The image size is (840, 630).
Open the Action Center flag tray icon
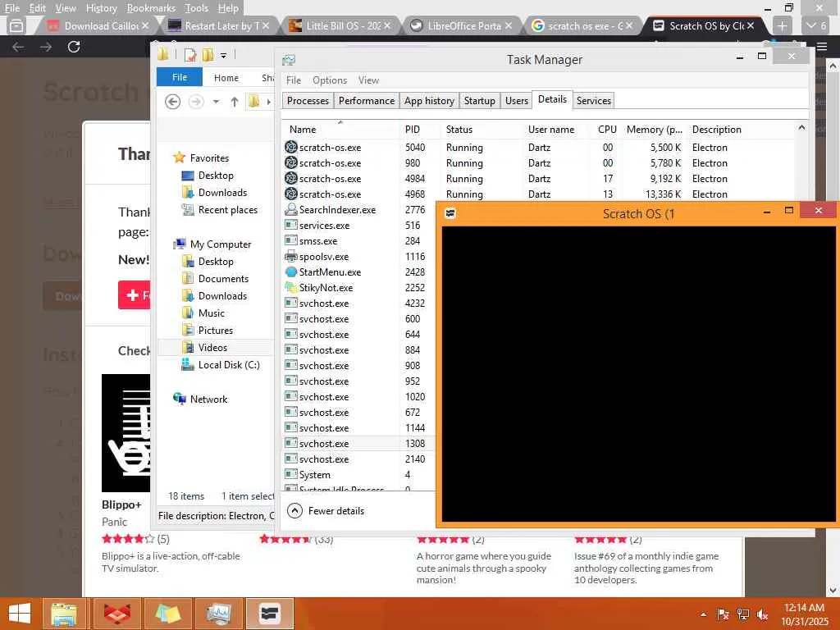[724, 614]
